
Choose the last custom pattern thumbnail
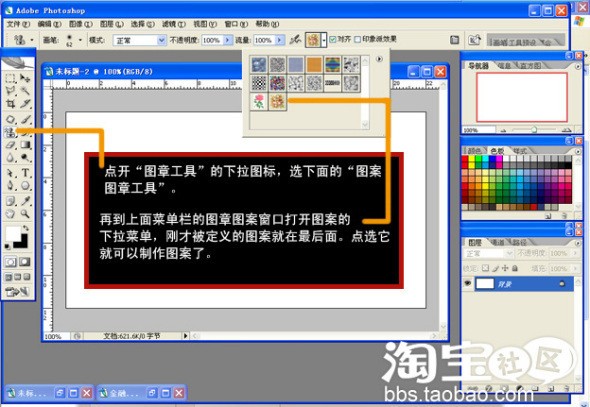[x=277, y=102]
